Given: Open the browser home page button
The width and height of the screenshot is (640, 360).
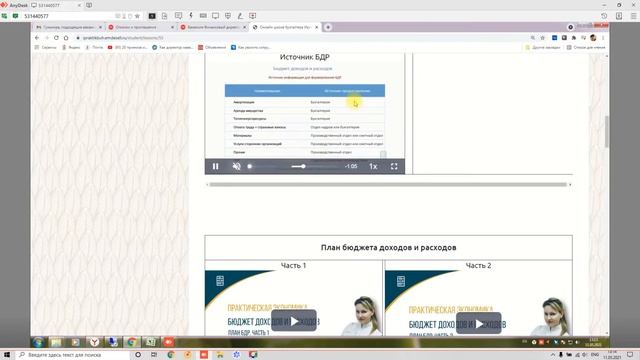Looking at the screenshot, I should tap(66, 38).
